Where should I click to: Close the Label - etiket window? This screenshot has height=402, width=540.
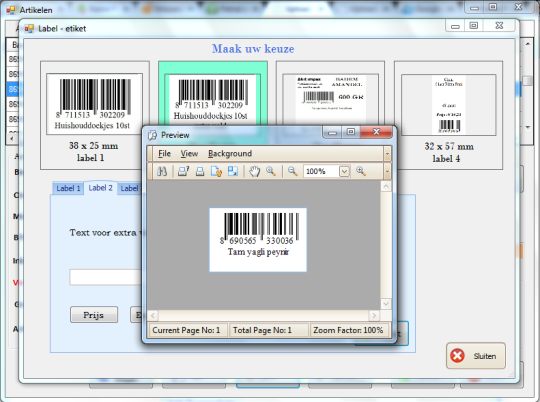[499, 25]
